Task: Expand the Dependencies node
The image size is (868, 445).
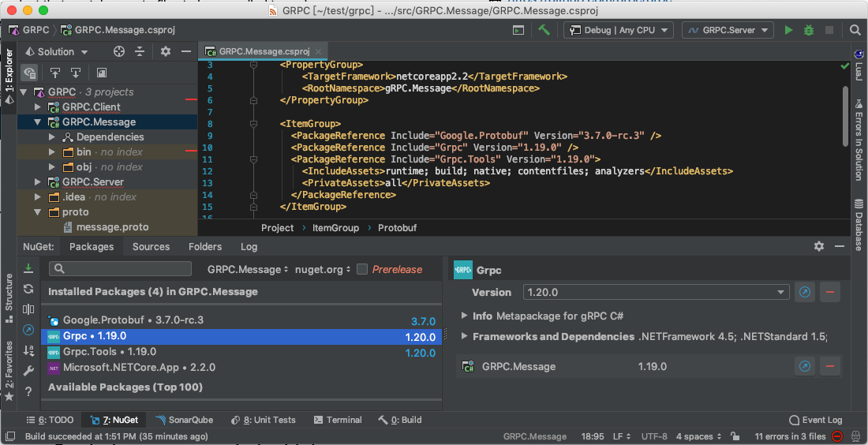Action: coord(51,136)
